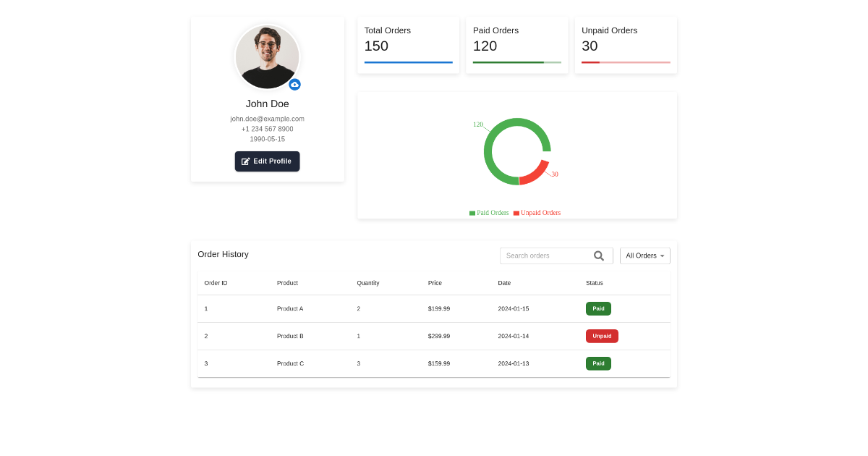Viewport: 868px width, 456px height.
Task: Click the red Unpaid Orders legend marker
Action: pos(515,212)
